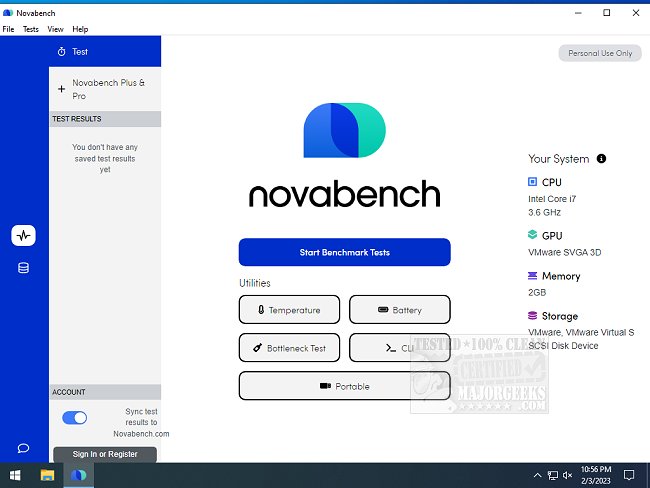Click the Novabench logo graphic
The image size is (650, 488).
343,129
